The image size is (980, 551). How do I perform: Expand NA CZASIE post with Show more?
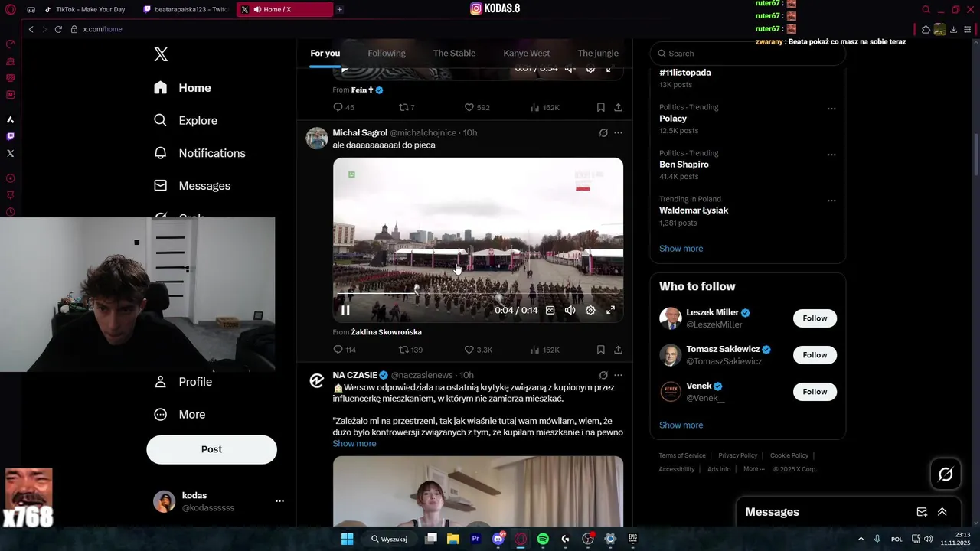click(x=354, y=444)
